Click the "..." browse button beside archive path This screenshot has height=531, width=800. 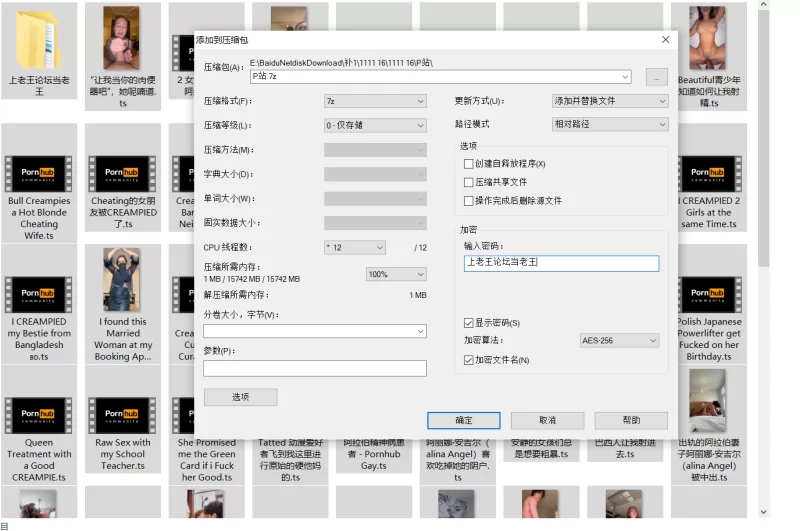tap(656, 77)
